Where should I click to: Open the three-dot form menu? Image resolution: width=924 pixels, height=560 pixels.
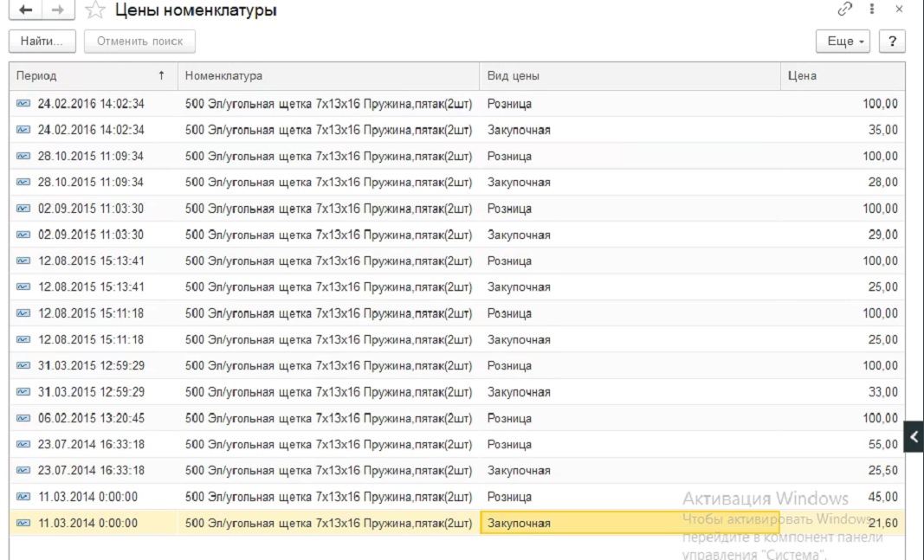[872, 9]
